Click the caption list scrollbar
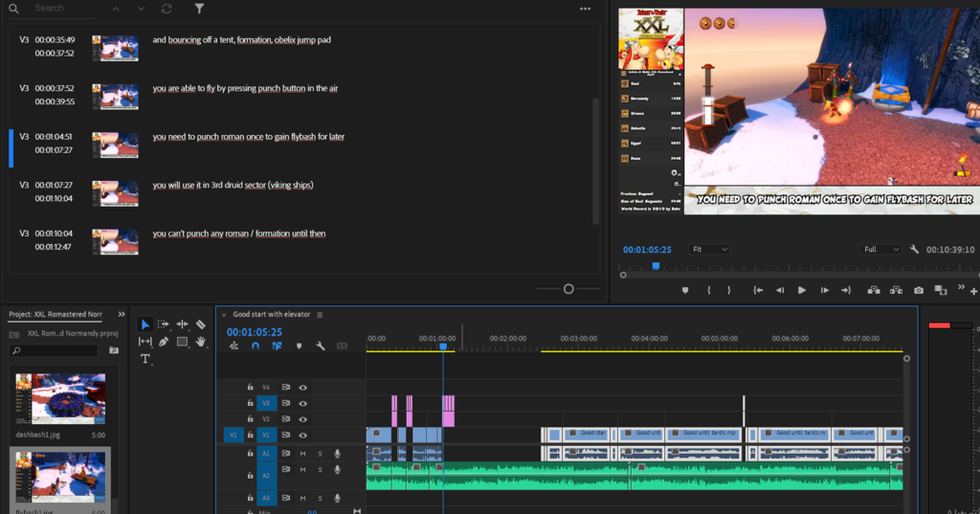980x514 pixels. pyautogui.click(x=595, y=161)
